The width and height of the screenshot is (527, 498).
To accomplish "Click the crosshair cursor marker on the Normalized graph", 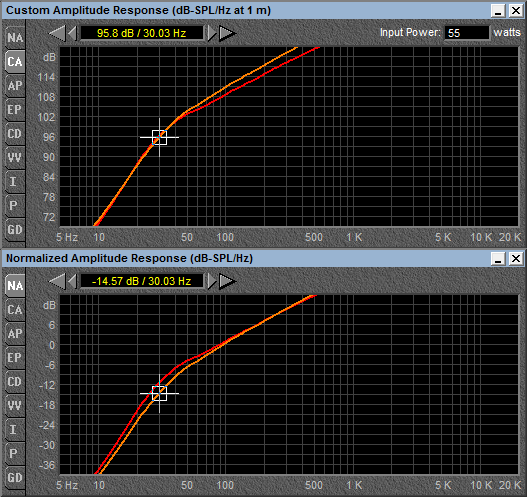I will 159,393.
